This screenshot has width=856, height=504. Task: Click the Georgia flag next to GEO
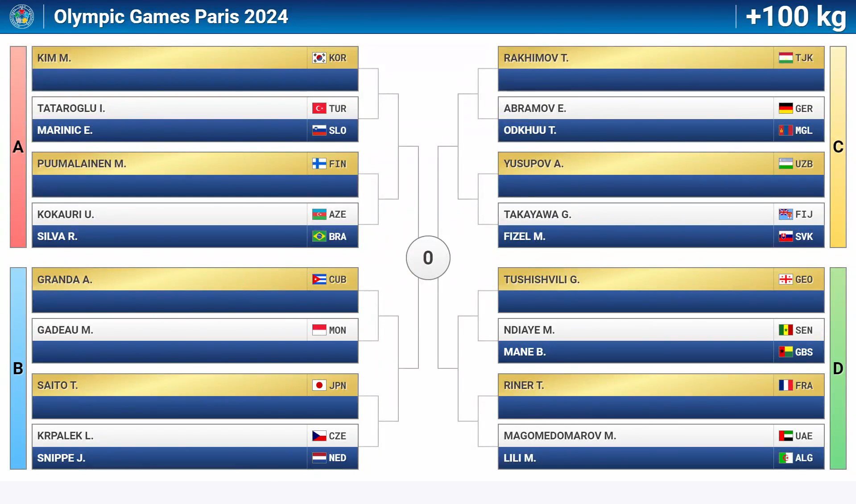786,280
